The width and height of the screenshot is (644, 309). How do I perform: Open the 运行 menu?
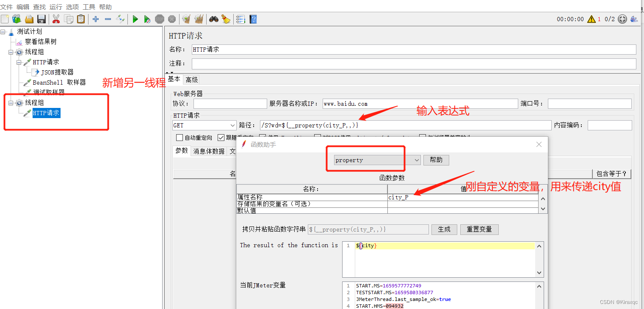tap(55, 7)
